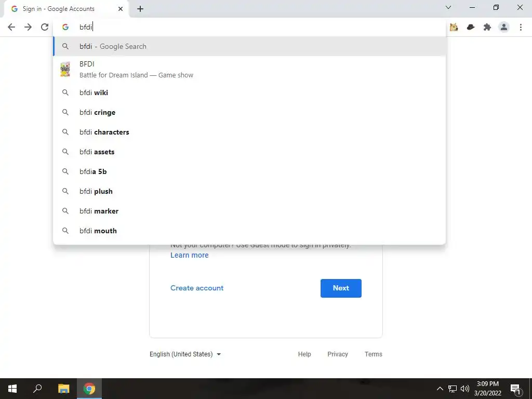Click the search icon beside 'bfdi plush'
This screenshot has width=532, height=399.
(65, 191)
